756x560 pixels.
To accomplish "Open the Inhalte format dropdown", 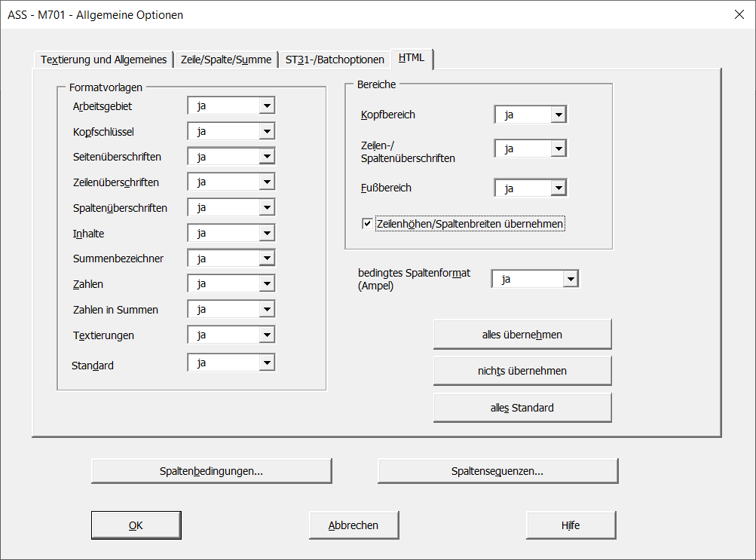I will coord(266,234).
